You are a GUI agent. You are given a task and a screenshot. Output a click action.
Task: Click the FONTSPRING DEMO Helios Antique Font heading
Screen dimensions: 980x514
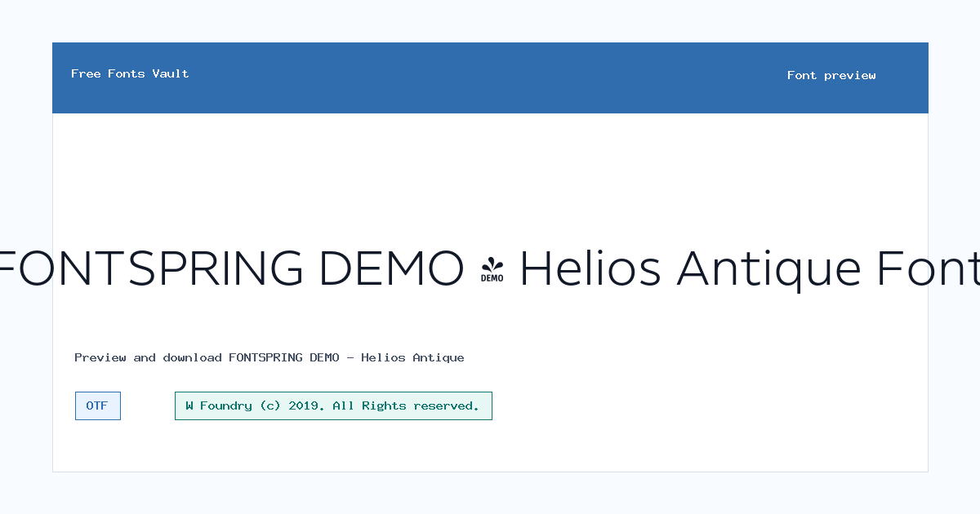(490, 269)
